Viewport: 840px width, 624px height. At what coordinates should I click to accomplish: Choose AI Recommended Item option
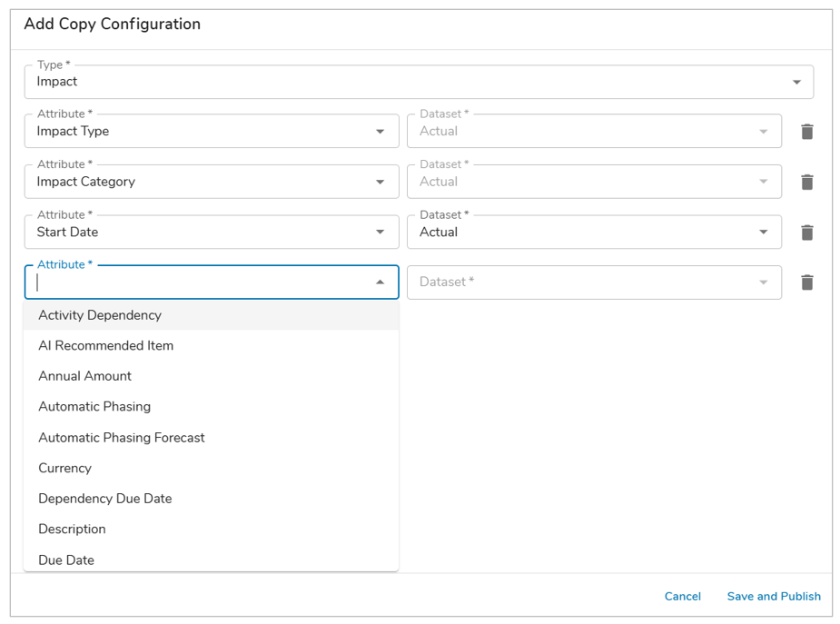[x=105, y=346]
